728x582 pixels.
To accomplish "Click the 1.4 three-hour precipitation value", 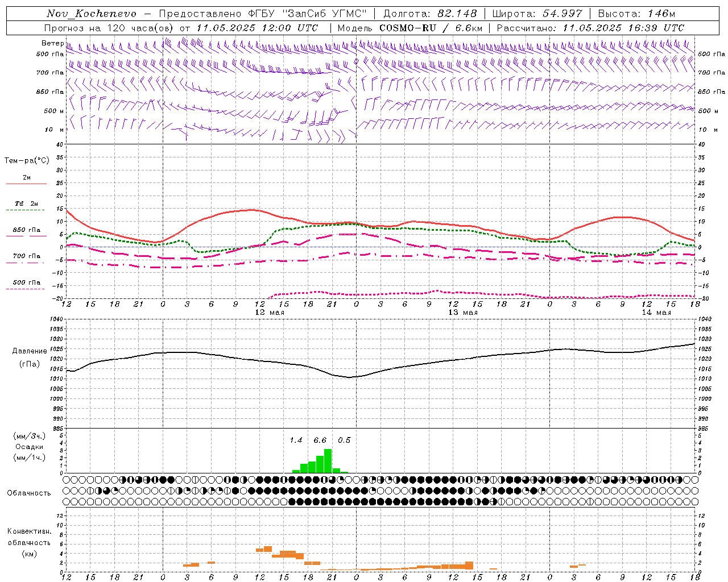I will pyautogui.click(x=296, y=440).
